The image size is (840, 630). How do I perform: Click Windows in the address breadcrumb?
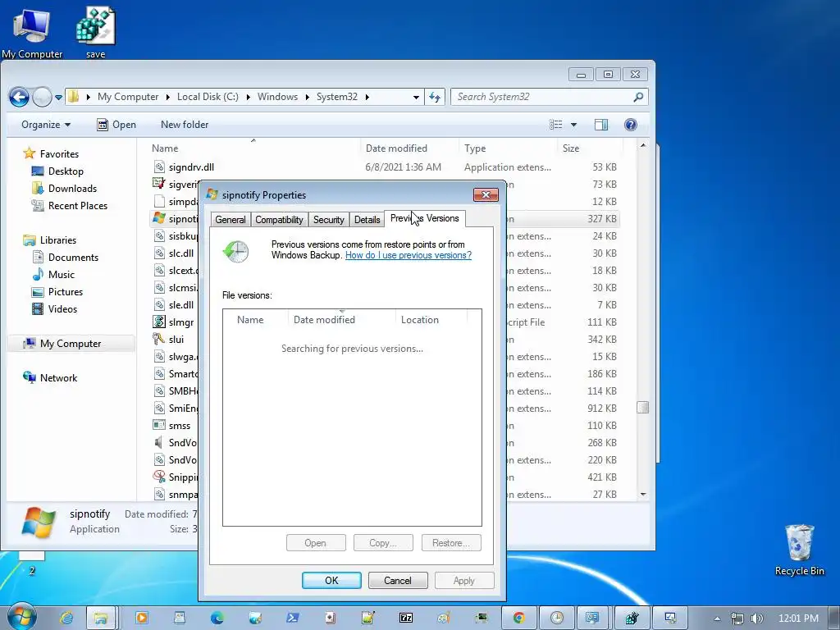click(277, 97)
